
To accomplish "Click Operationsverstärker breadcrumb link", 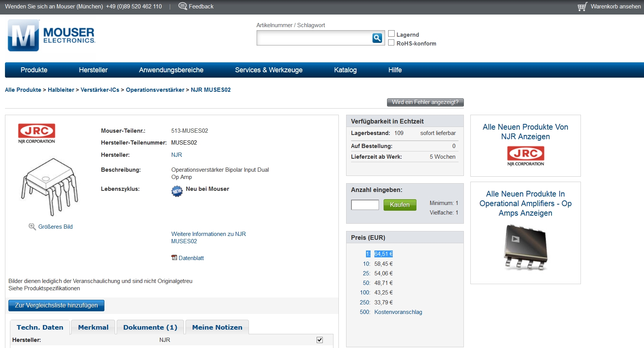I will [x=155, y=90].
